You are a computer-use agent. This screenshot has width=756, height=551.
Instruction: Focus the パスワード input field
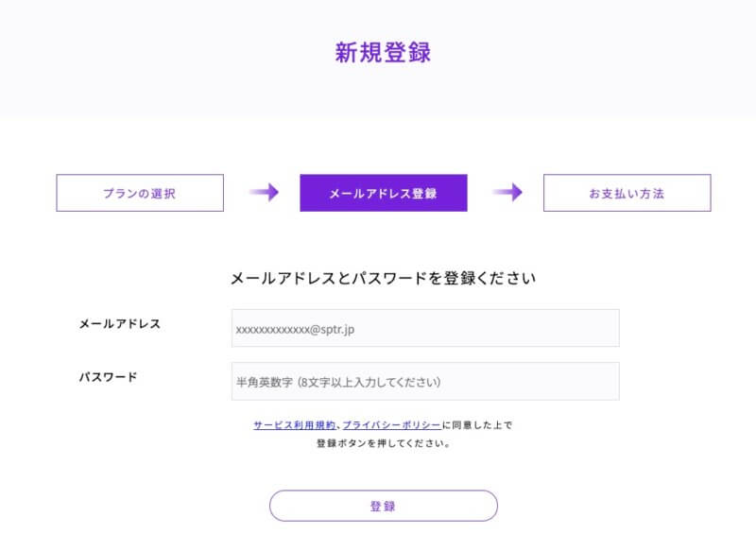coord(425,381)
